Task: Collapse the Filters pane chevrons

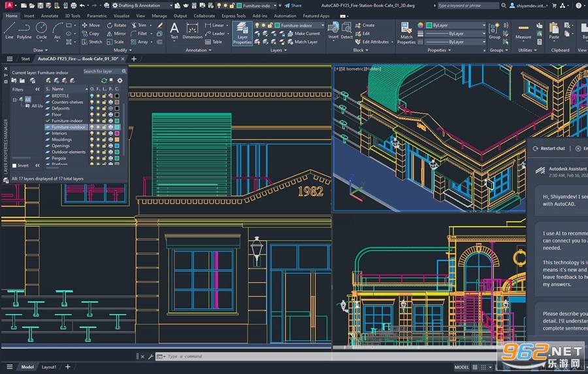Action: click(37, 90)
